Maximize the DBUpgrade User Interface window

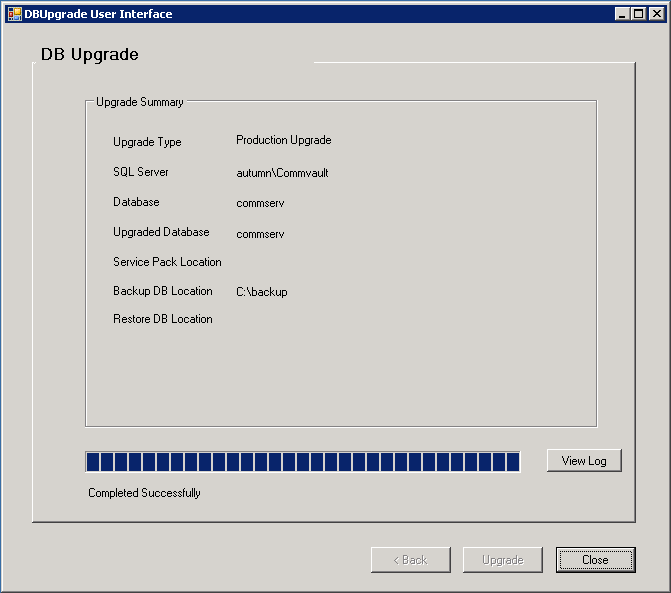[x=639, y=14]
